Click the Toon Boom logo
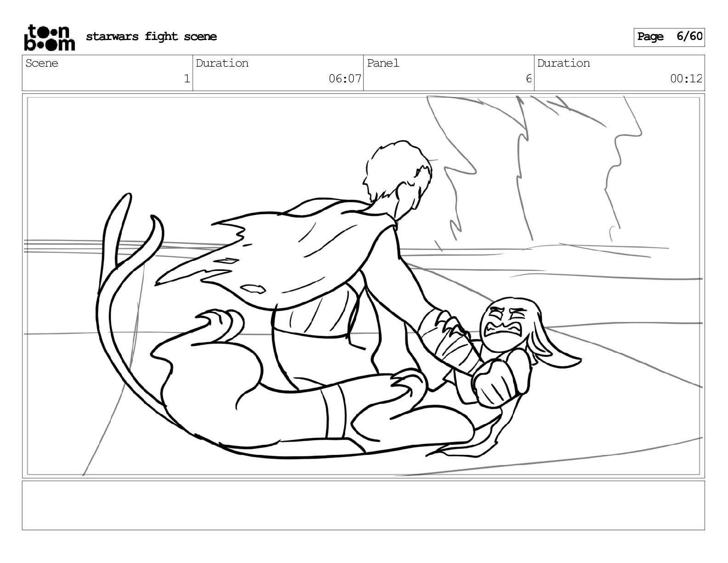728x563 pixels. pyautogui.click(x=49, y=37)
